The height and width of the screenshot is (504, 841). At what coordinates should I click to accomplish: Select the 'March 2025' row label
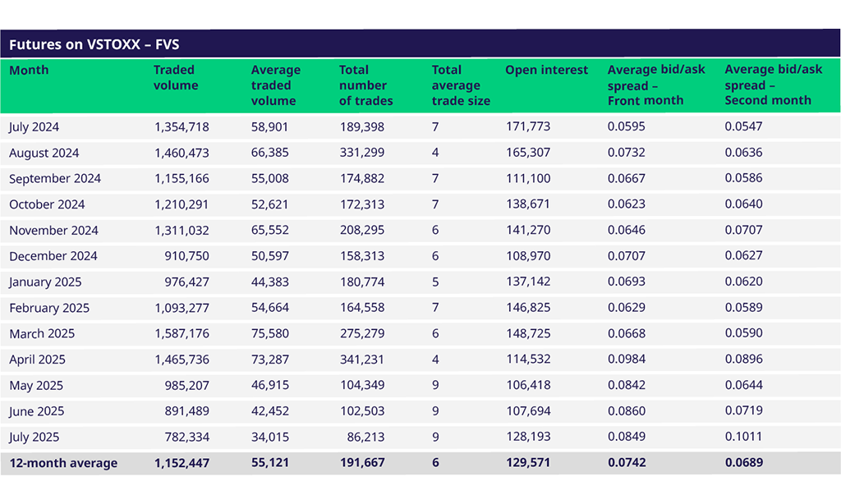pyautogui.click(x=42, y=334)
